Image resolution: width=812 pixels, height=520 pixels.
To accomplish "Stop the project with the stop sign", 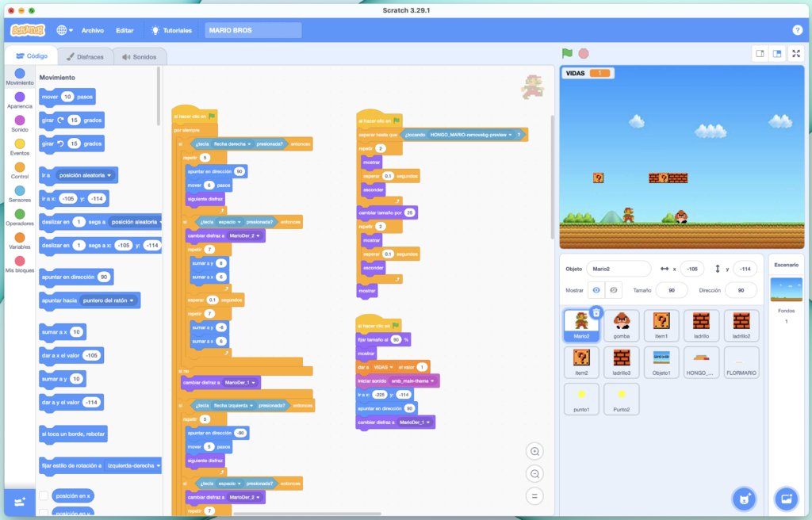I will (585, 53).
